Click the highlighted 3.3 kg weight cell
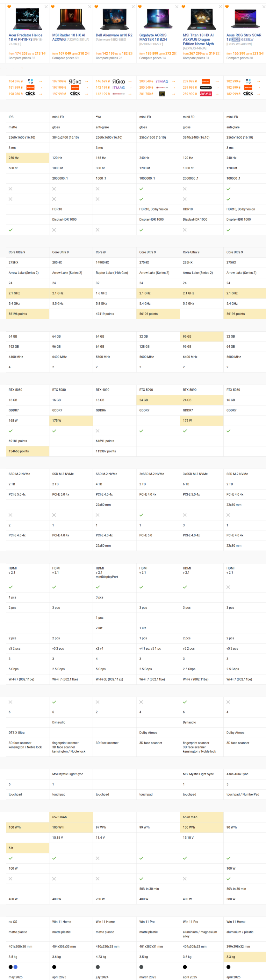 pos(245,957)
